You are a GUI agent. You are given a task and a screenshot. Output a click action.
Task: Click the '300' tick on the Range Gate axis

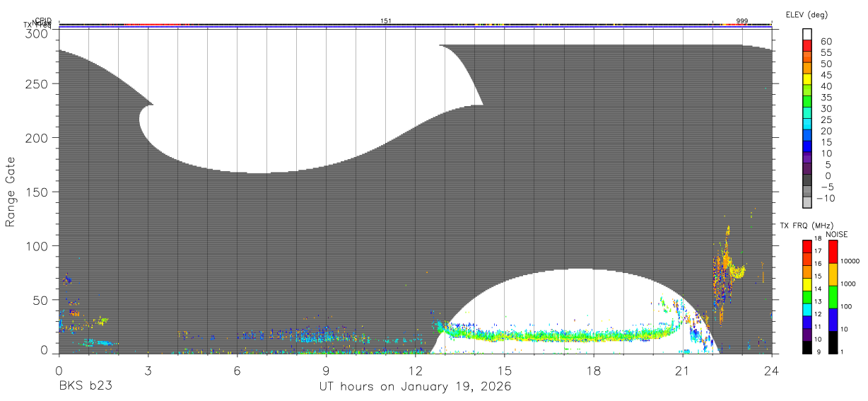pyautogui.click(x=37, y=33)
